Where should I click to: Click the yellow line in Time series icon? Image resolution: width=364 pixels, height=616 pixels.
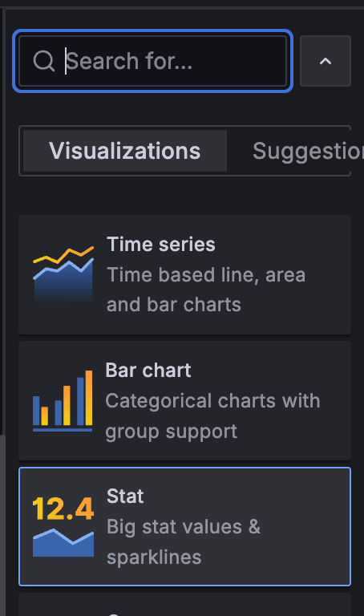(x=63, y=255)
